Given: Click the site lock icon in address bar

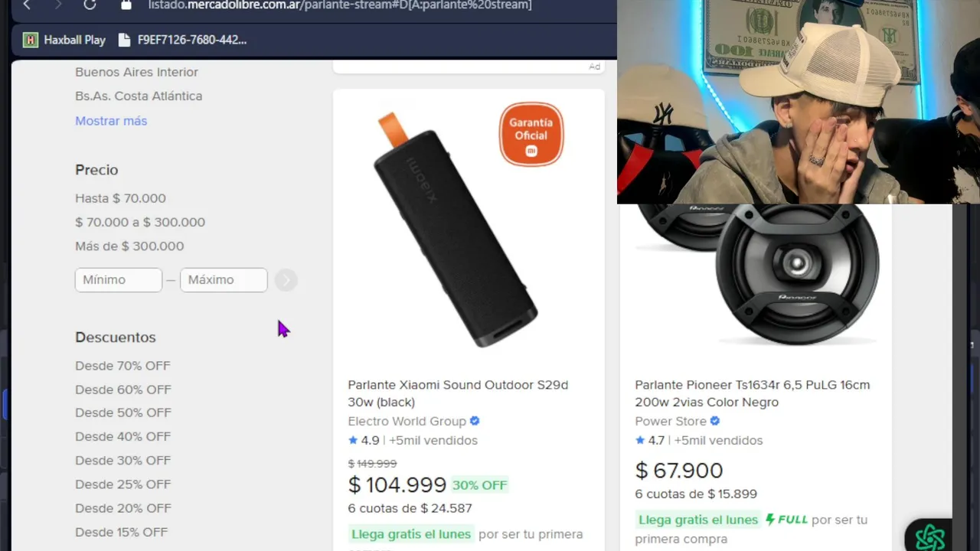Looking at the screenshot, I should [x=126, y=5].
